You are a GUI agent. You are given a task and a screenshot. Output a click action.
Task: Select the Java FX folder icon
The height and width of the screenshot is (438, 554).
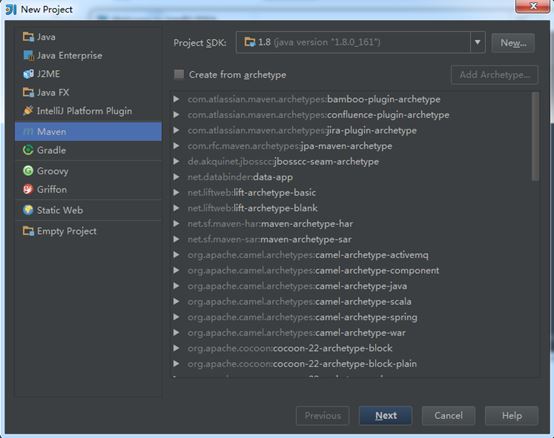tap(28, 93)
